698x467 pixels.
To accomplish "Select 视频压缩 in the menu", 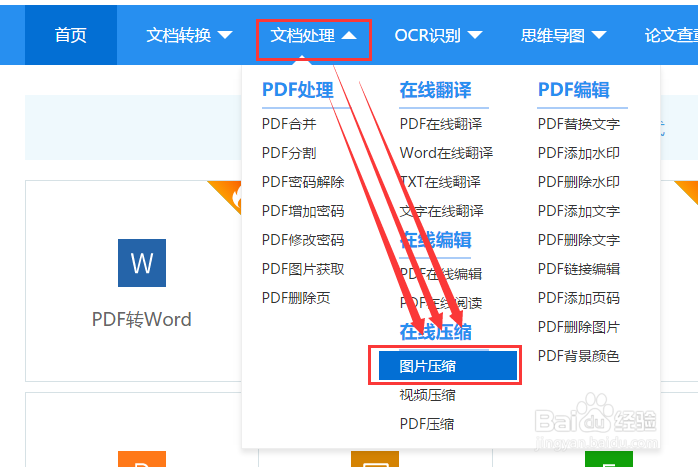I will coord(427,395).
